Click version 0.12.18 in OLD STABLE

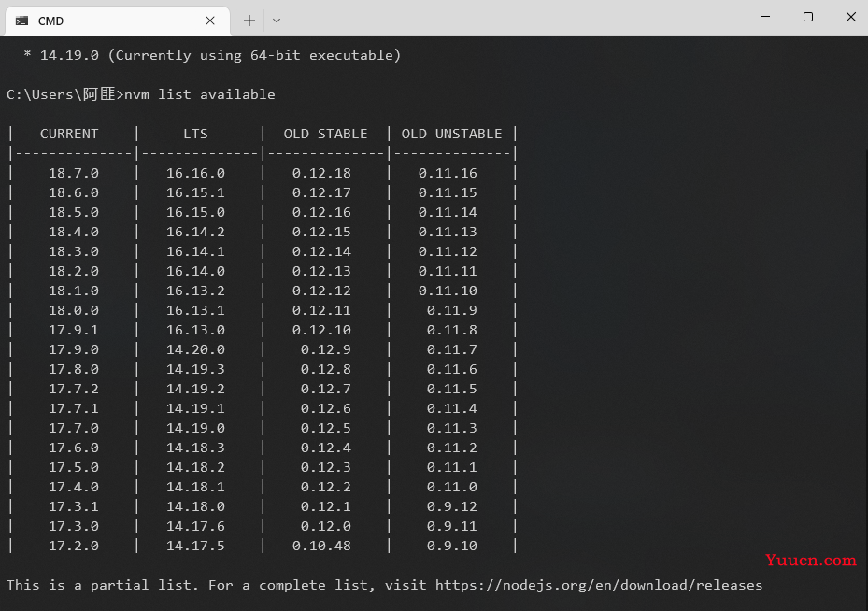(321, 173)
